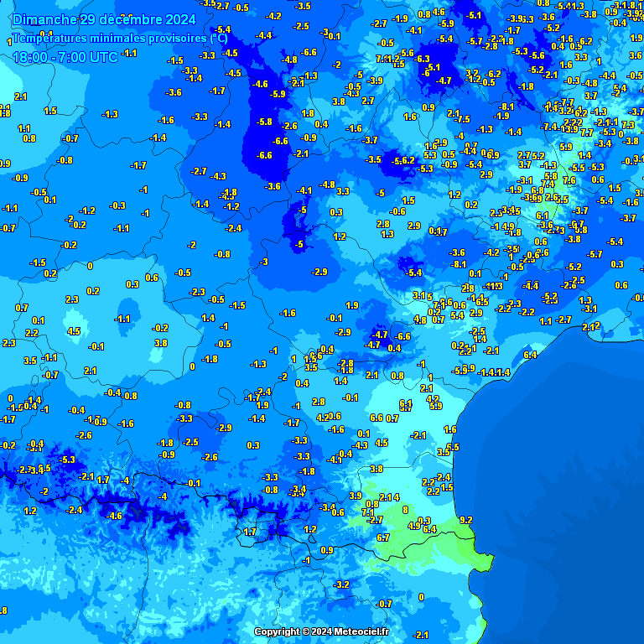
Task: Click the 9.2 temperature reading on the coast
Action: [x=466, y=520]
